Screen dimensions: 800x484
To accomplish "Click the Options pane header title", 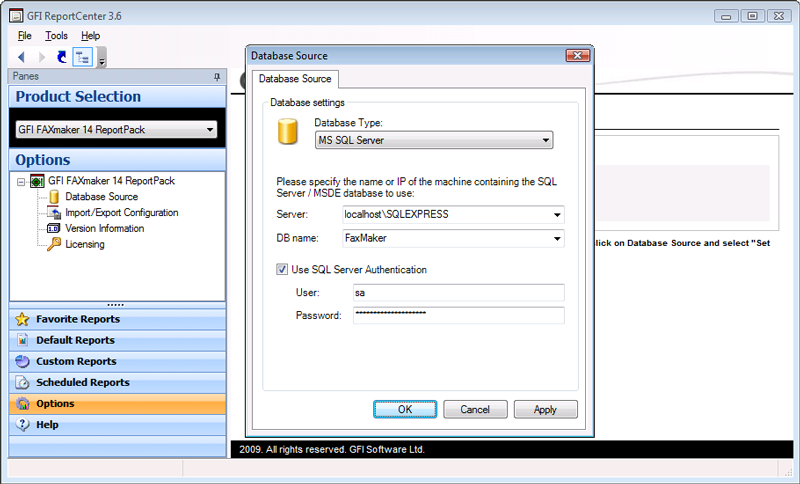I will tap(117, 160).
